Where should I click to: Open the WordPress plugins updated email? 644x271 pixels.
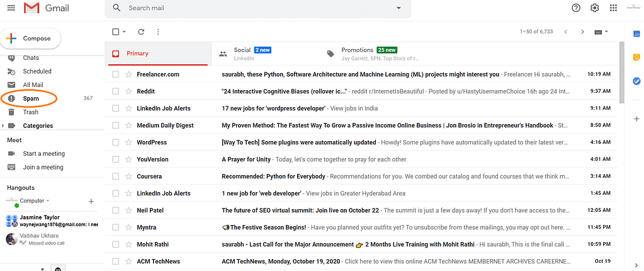[x=362, y=142]
